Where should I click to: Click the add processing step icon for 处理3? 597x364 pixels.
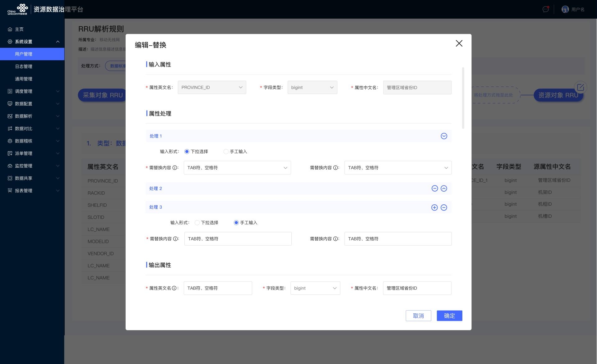(434, 207)
